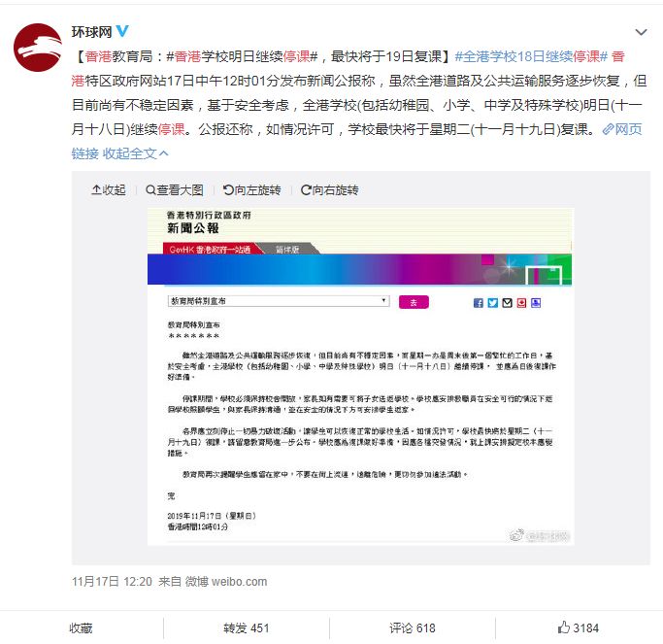Rotate image left with 向左旋转
Image resolution: width=663 pixels, height=644 pixels.
click(252, 190)
